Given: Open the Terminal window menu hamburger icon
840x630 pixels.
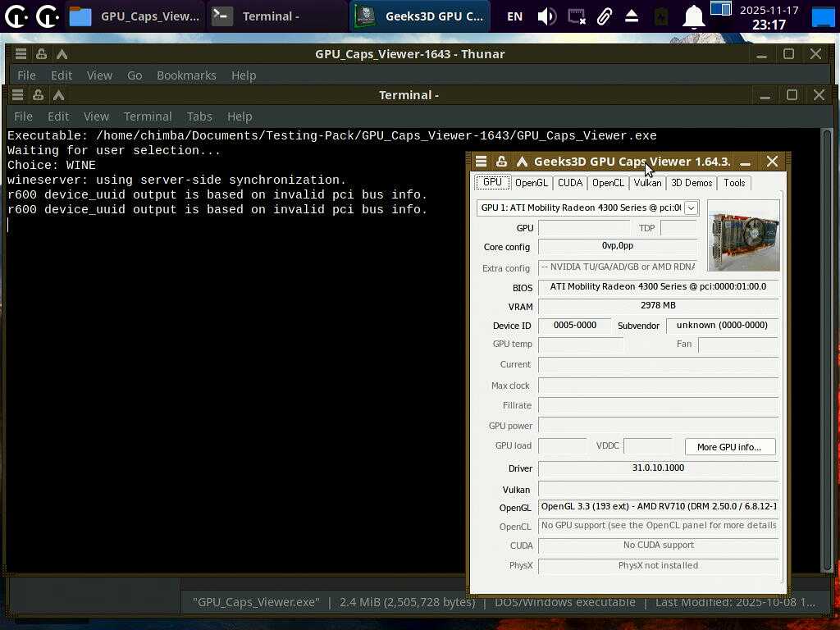Looking at the screenshot, I should 17,95.
